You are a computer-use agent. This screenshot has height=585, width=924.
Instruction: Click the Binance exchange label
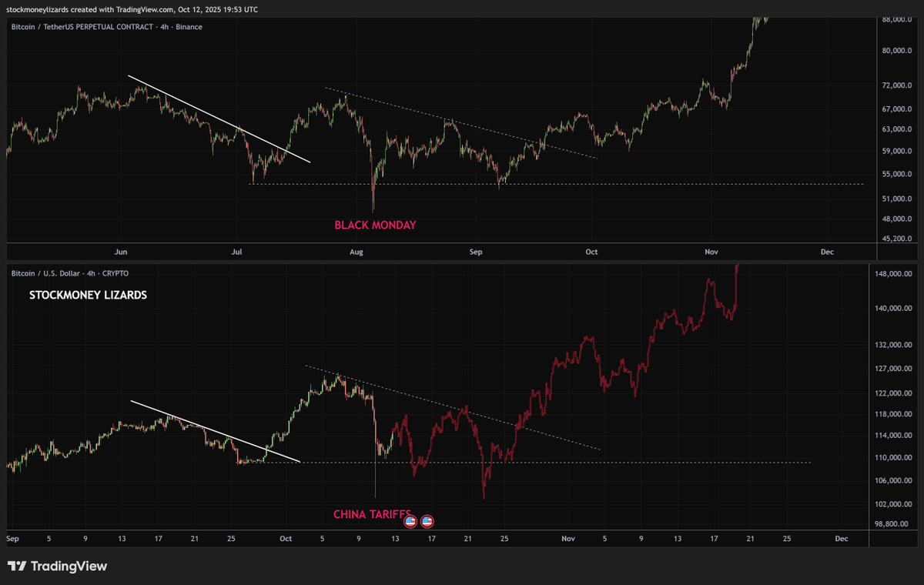[189, 26]
